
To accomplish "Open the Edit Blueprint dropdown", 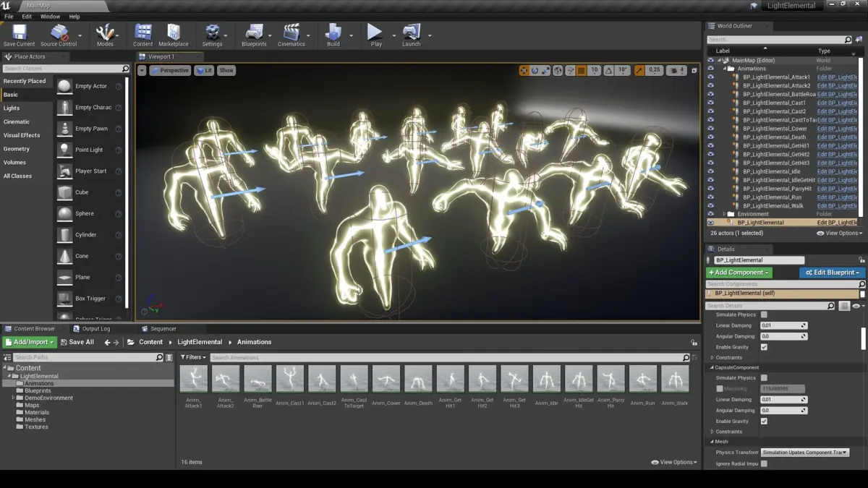I will pyautogui.click(x=832, y=273).
